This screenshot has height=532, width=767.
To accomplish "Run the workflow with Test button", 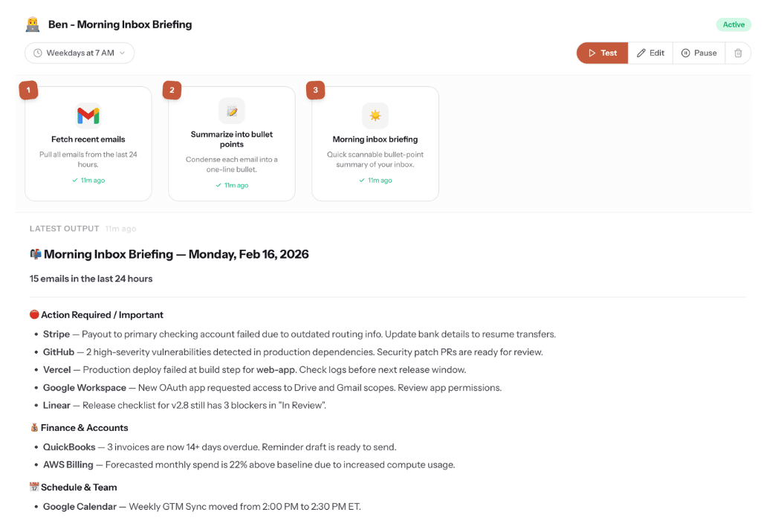I will click(x=602, y=53).
